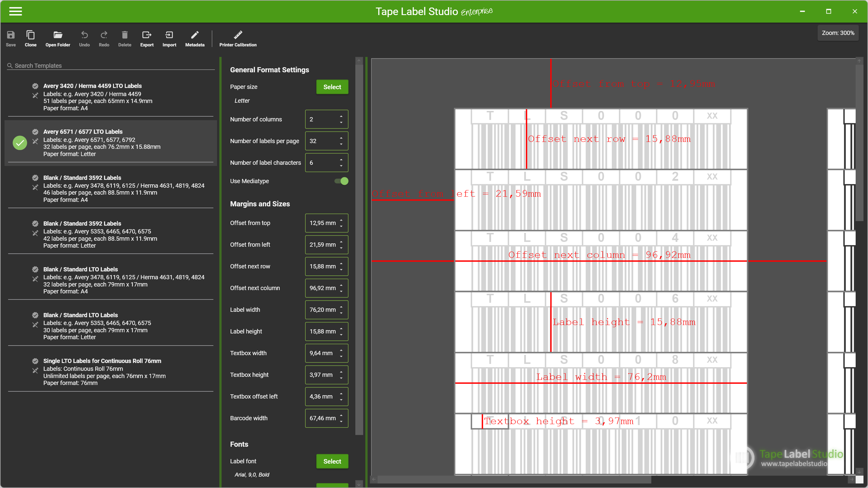Decrease Textbox height value

pyautogui.click(x=341, y=378)
